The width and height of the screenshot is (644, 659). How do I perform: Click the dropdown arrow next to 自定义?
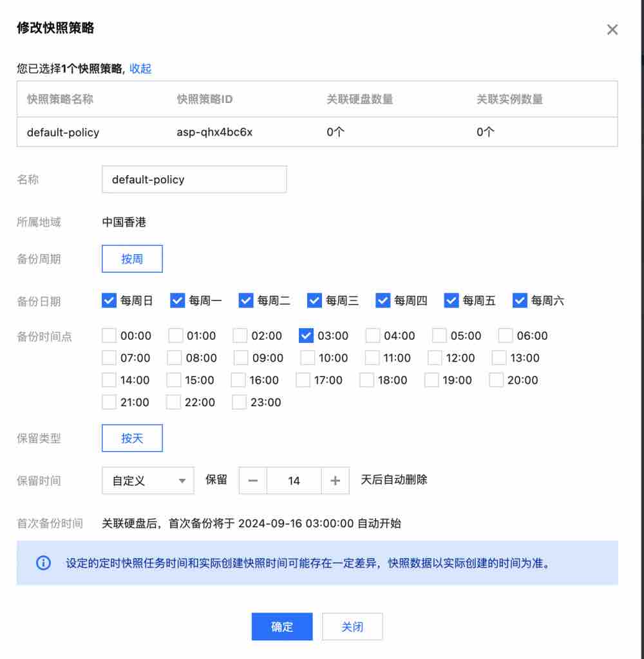click(x=182, y=481)
